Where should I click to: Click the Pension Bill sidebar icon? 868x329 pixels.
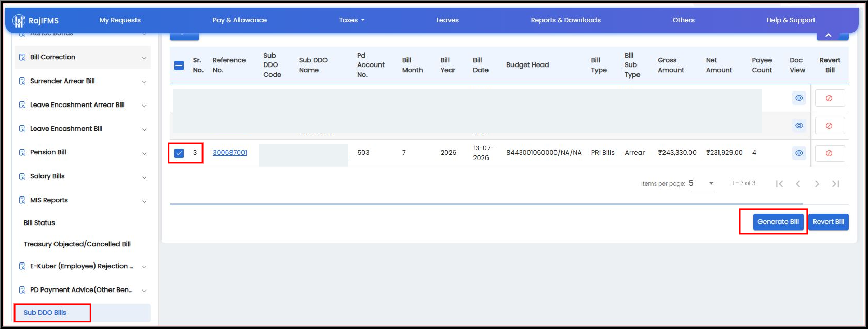22,152
